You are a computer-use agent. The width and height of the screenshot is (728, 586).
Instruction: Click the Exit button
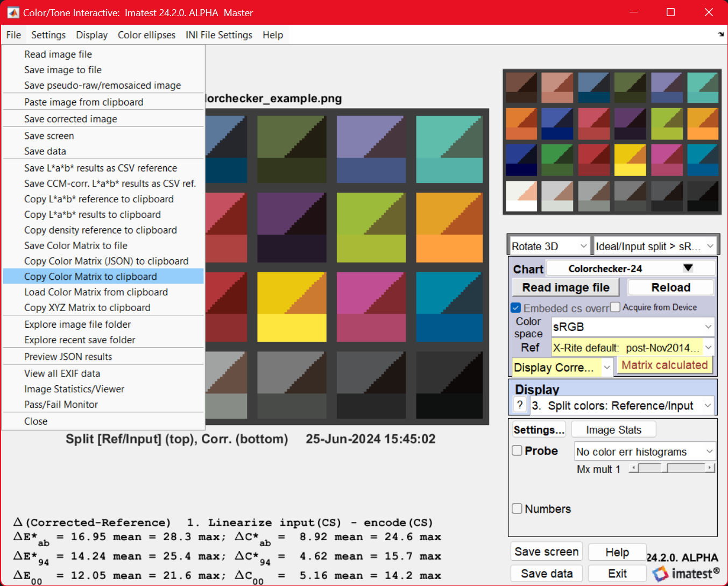click(x=617, y=574)
